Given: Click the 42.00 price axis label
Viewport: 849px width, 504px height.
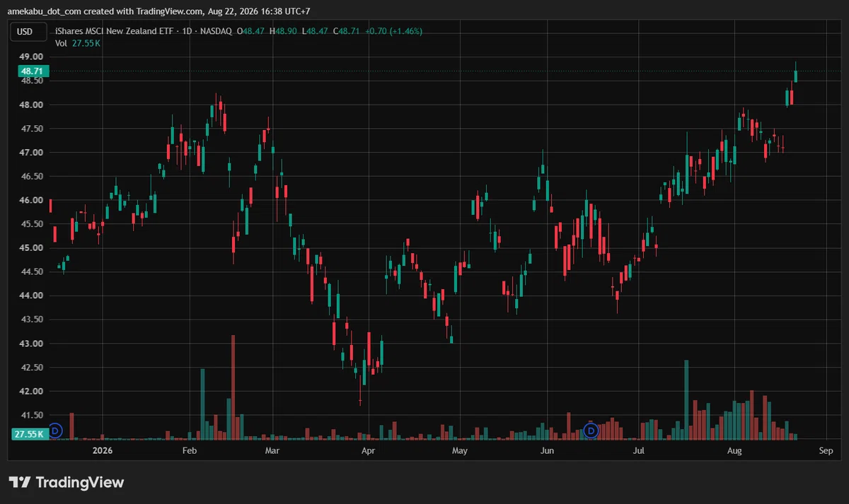Looking at the screenshot, I should pyautogui.click(x=32, y=392).
